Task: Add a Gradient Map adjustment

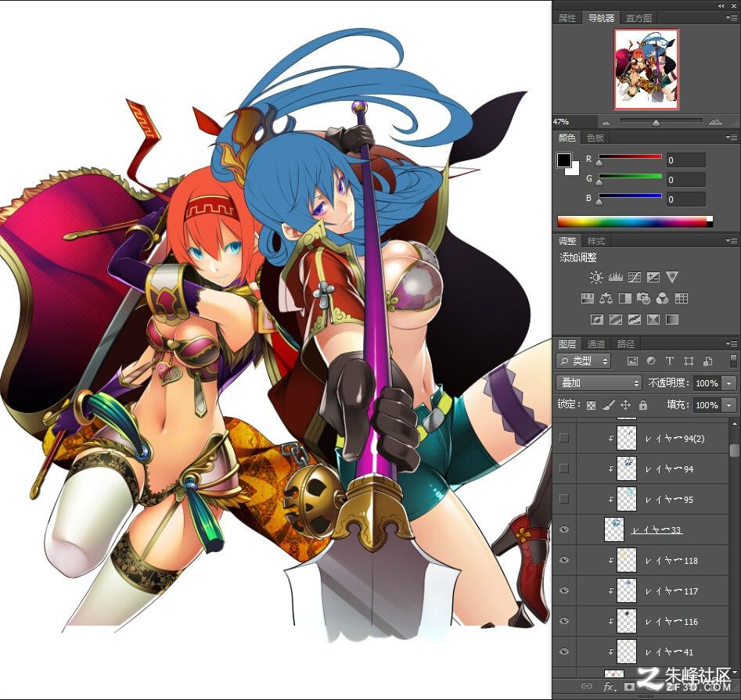Action: coord(672,320)
